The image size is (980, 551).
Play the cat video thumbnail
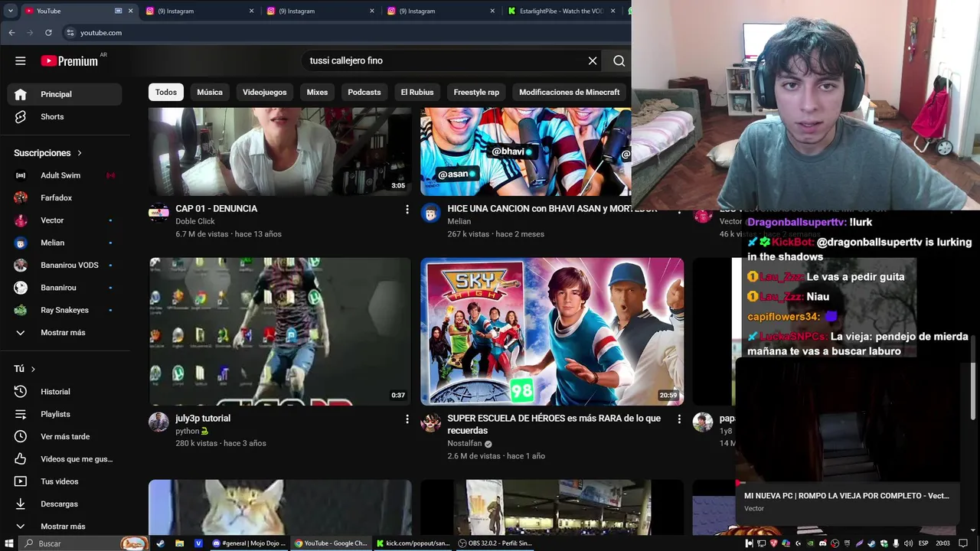click(x=280, y=507)
